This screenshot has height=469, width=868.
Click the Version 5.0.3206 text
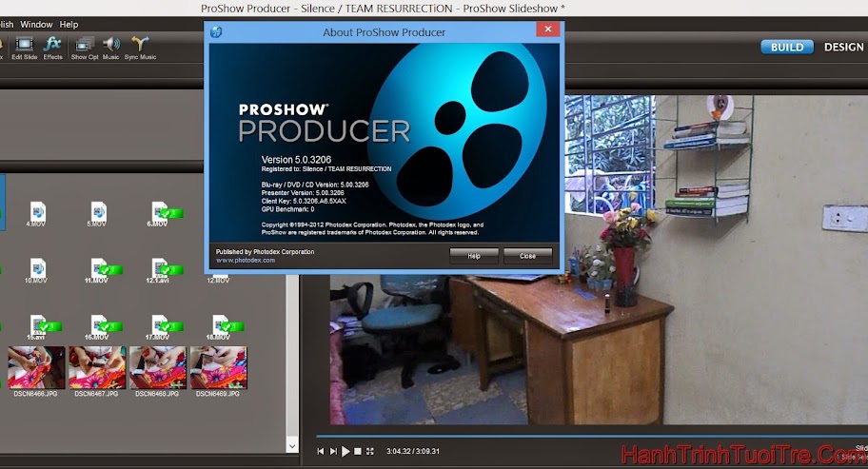(x=296, y=159)
